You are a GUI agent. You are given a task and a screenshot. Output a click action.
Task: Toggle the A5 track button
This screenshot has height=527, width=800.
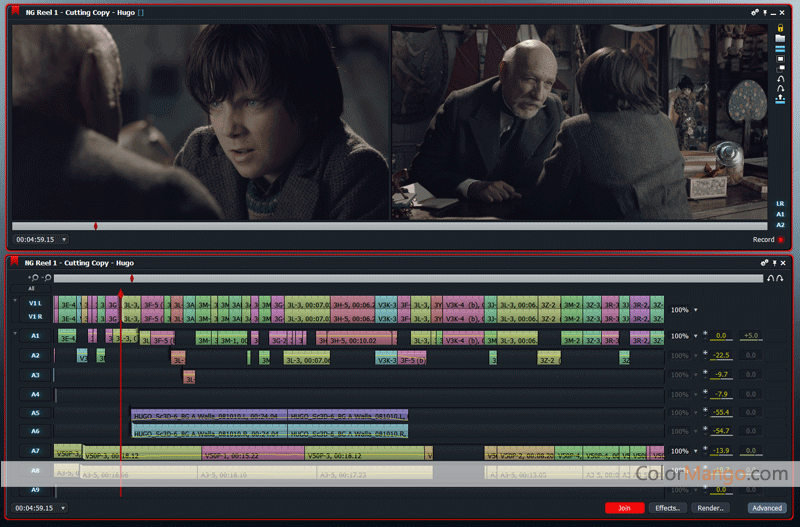[35, 413]
